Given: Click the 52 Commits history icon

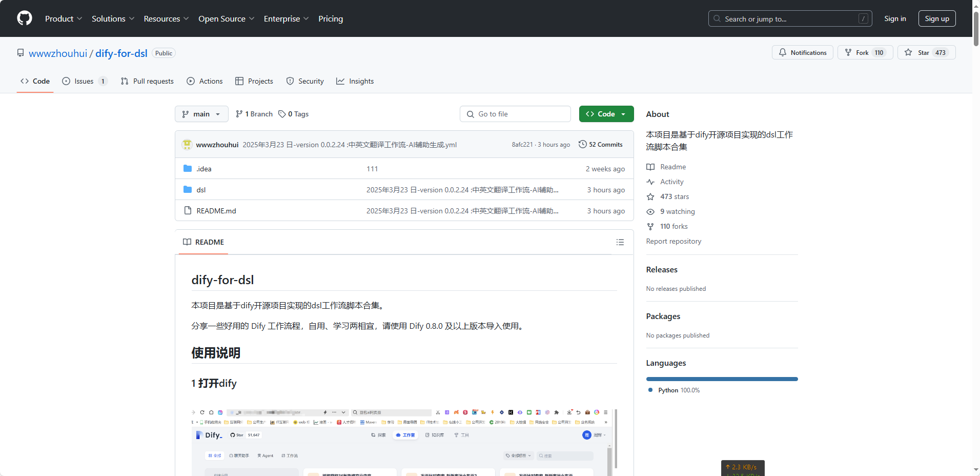Looking at the screenshot, I should click(x=582, y=145).
